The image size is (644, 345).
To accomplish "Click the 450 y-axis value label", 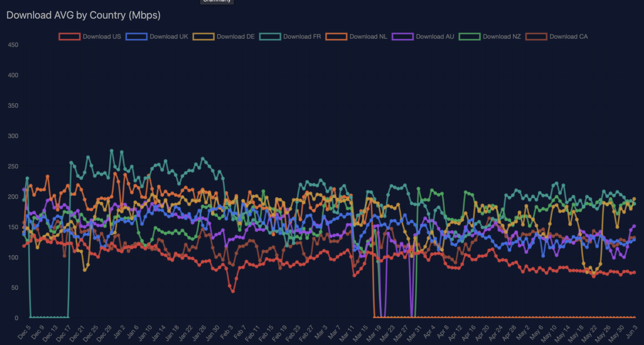I will [x=13, y=45].
